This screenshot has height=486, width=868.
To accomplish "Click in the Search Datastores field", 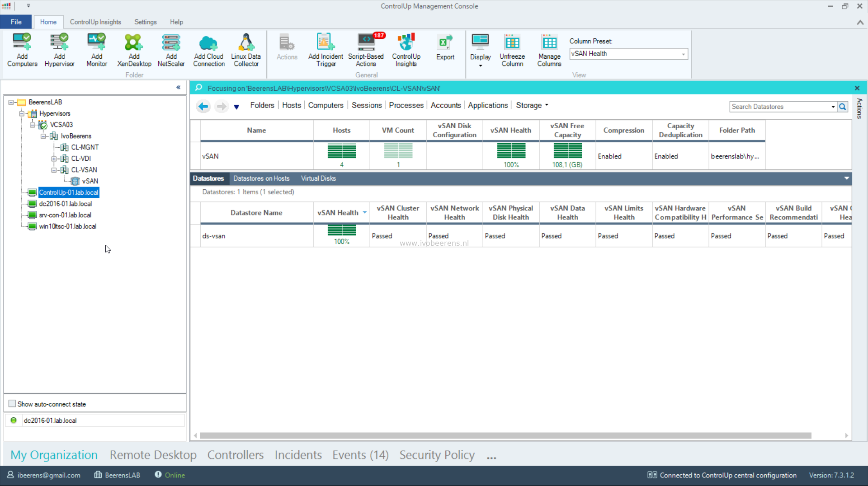I will (779, 107).
